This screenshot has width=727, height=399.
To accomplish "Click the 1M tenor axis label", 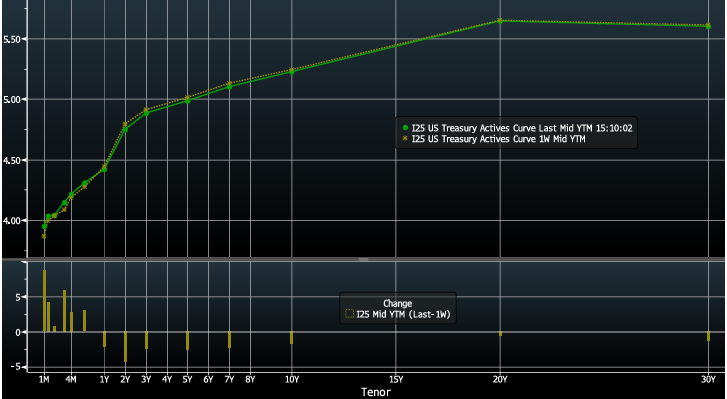I will click(x=44, y=380).
